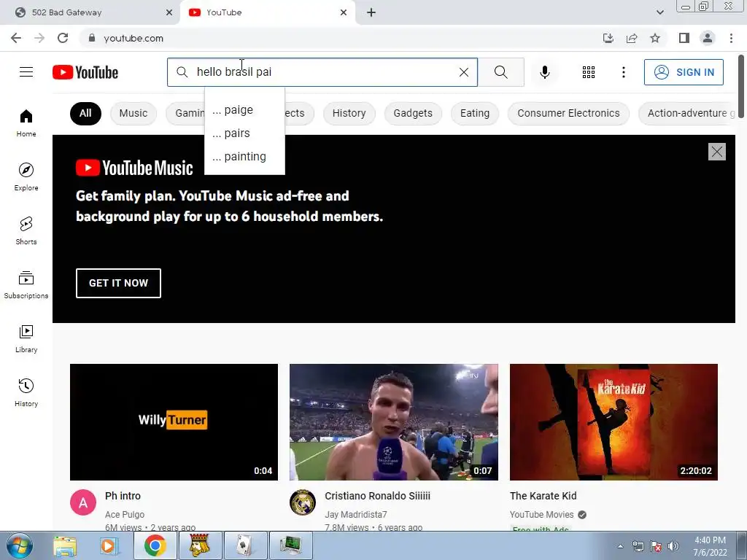Open Explore in the sidebar

[x=26, y=177]
